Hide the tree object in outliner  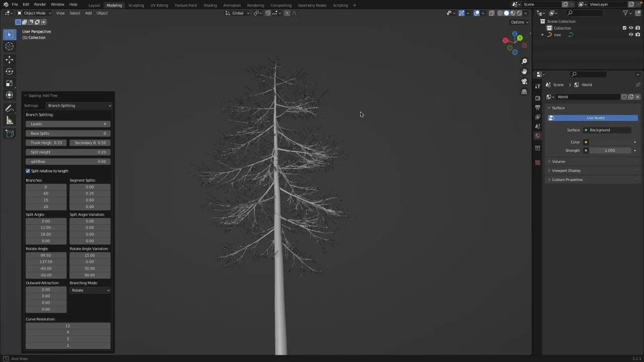point(631,35)
